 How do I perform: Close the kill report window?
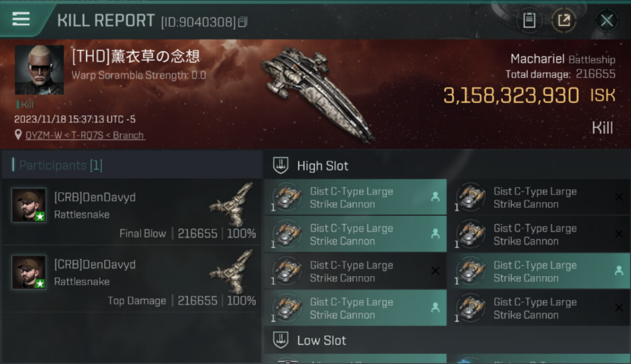click(607, 21)
